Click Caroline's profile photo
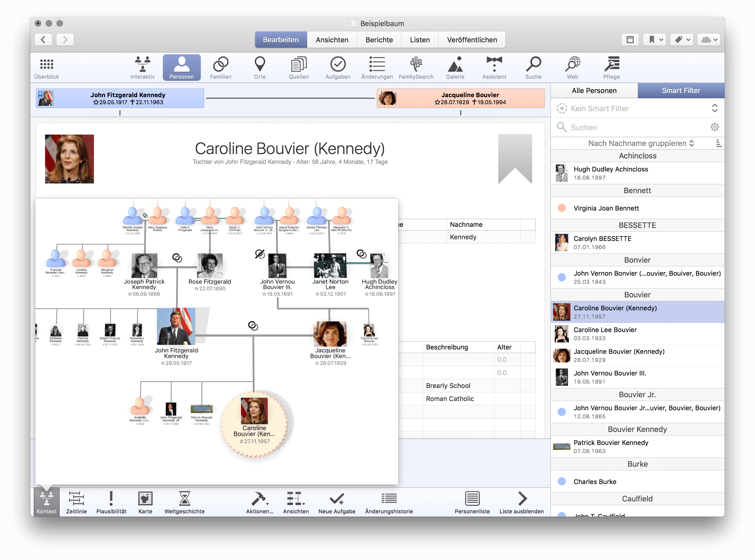Image resolution: width=755 pixels, height=560 pixels. pyautogui.click(x=69, y=159)
